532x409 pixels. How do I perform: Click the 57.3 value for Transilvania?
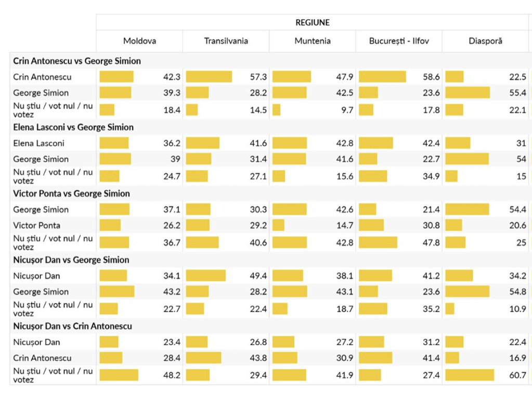pos(258,77)
